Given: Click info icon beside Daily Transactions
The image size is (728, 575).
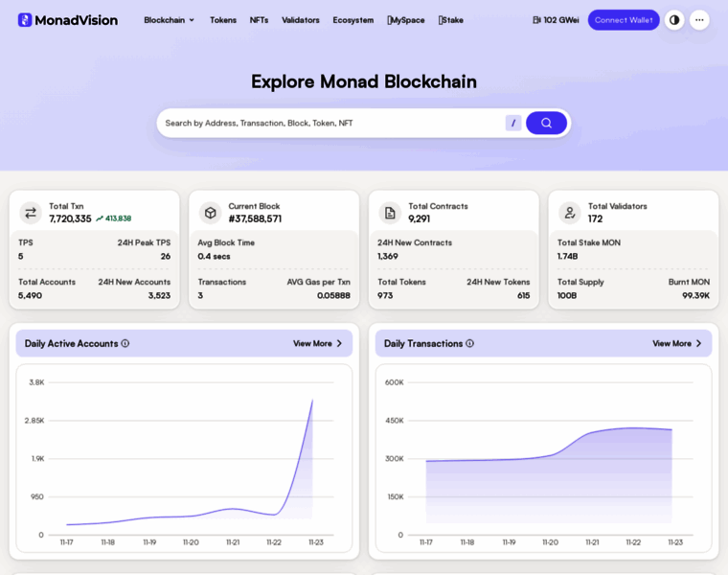Looking at the screenshot, I should pyautogui.click(x=469, y=343).
